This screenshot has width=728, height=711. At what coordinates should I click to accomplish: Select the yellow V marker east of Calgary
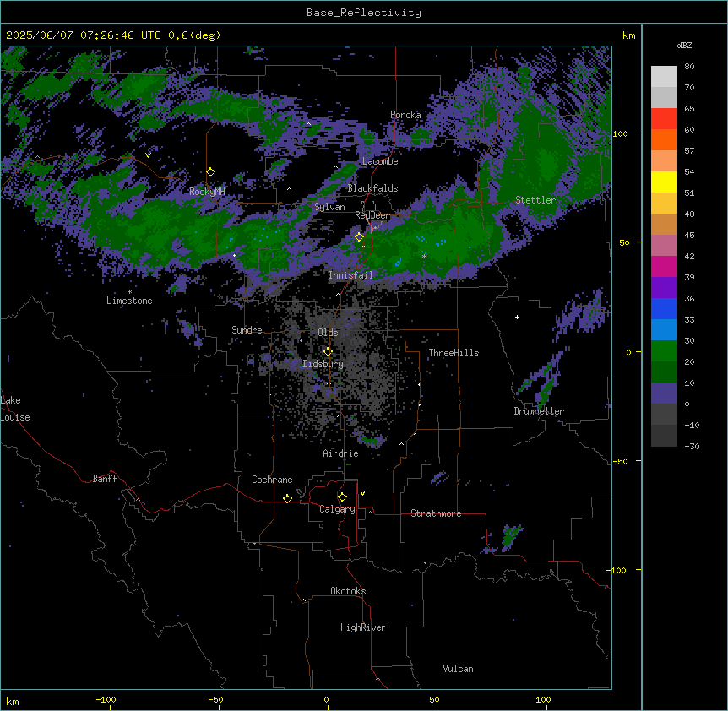[362, 493]
